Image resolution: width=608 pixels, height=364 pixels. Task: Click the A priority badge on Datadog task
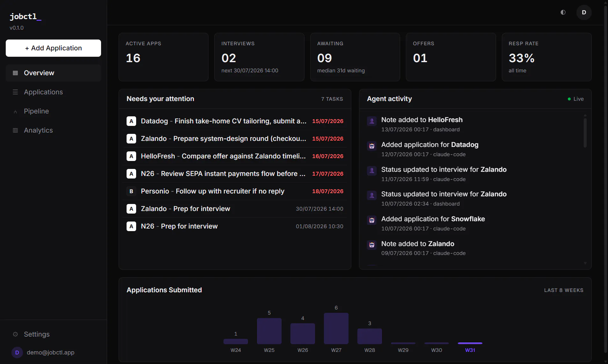click(131, 121)
